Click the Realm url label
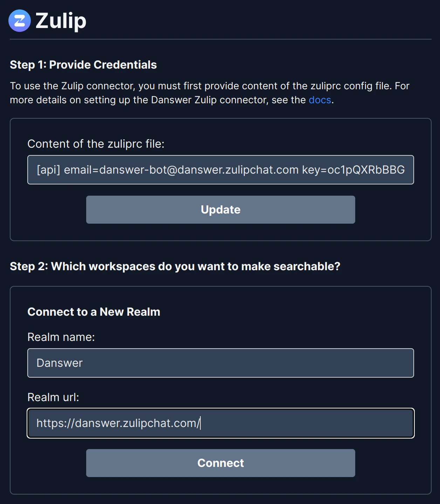 pyautogui.click(x=53, y=397)
